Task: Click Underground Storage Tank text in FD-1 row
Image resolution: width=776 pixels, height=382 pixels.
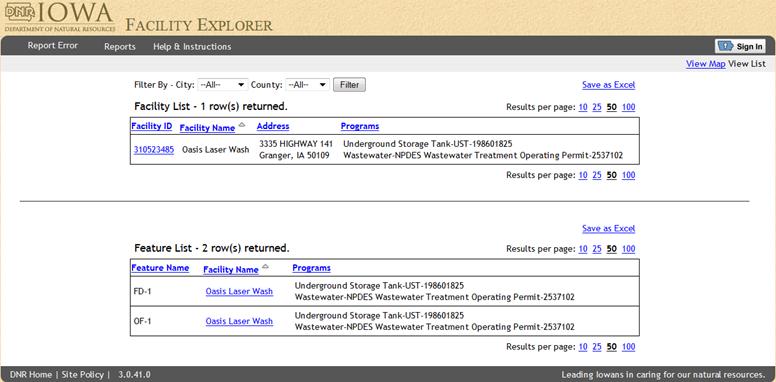Action: point(379,286)
